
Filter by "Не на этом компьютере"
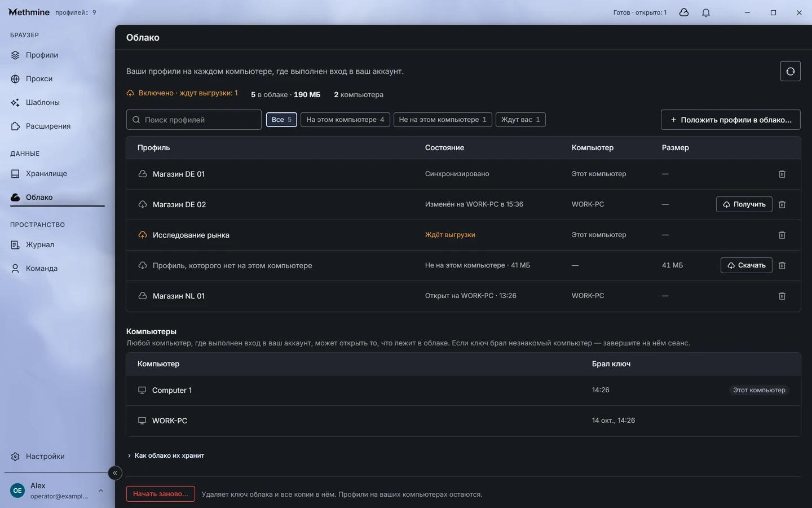click(443, 120)
